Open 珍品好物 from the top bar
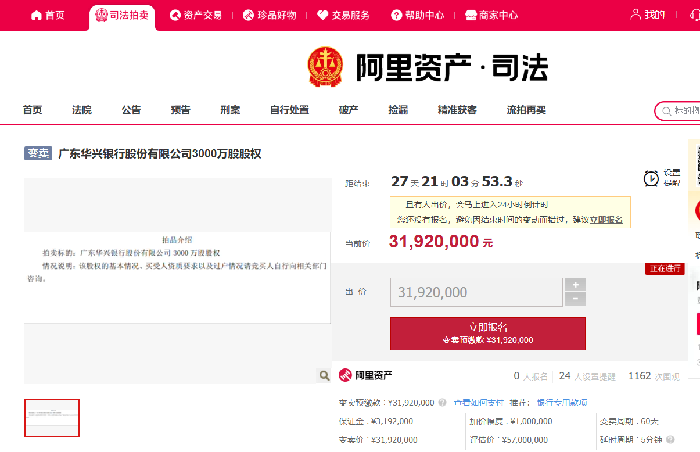Image resolution: width=700 pixels, height=452 pixels. coord(269,16)
